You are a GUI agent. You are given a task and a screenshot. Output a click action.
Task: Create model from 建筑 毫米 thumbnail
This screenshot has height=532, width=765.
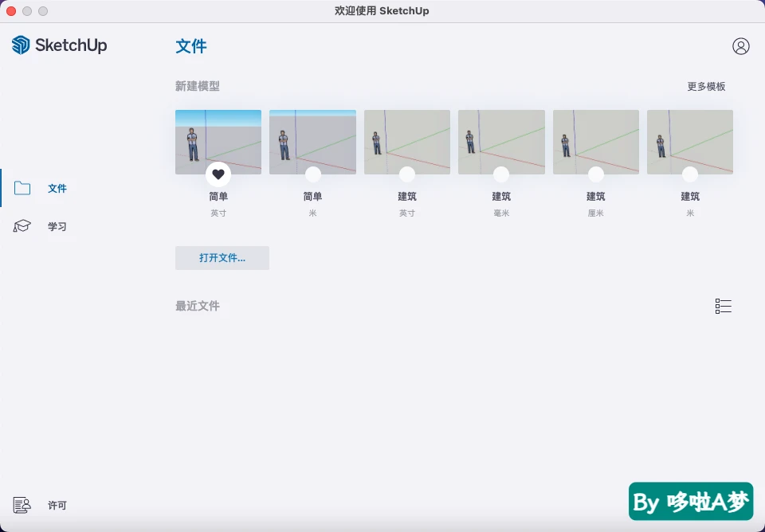(x=501, y=142)
